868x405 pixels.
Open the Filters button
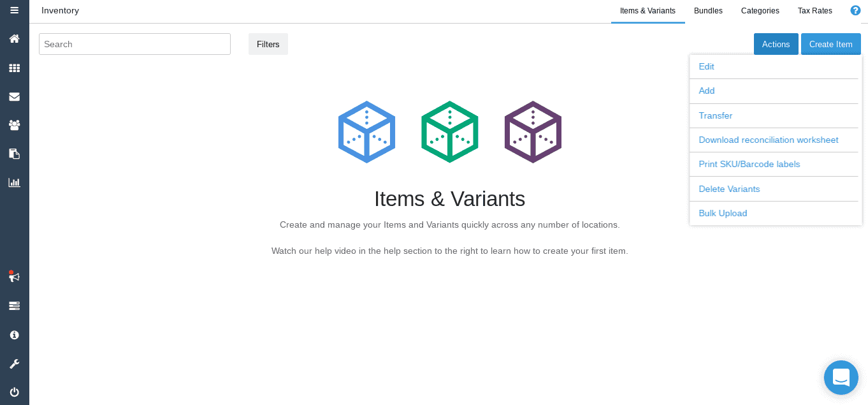(x=268, y=44)
